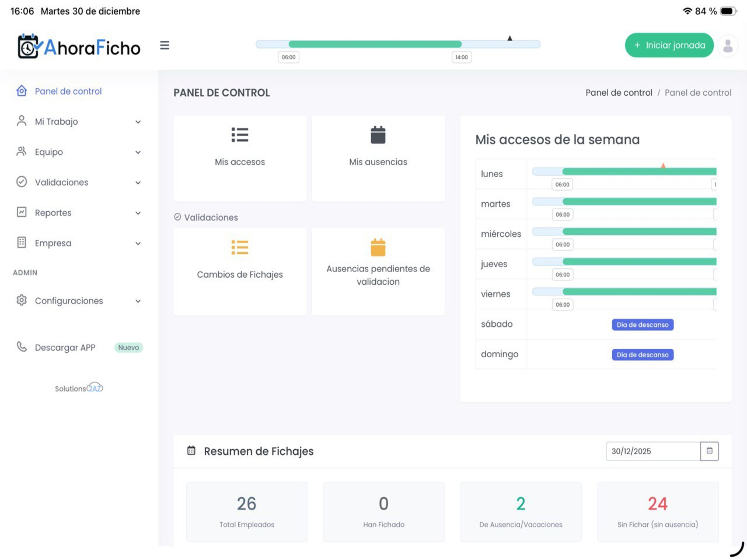Click the Configuraciones gear icon
This screenshot has height=560, width=747.
[22, 300]
